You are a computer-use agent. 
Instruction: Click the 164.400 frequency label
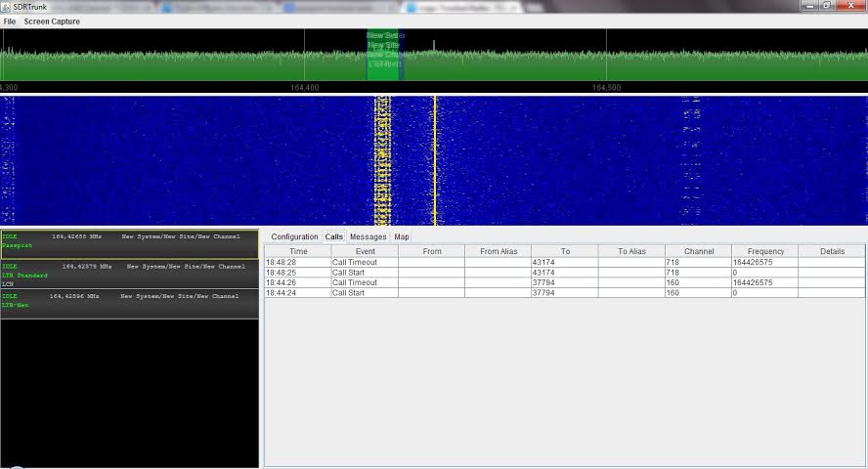[x=304, y=87]
